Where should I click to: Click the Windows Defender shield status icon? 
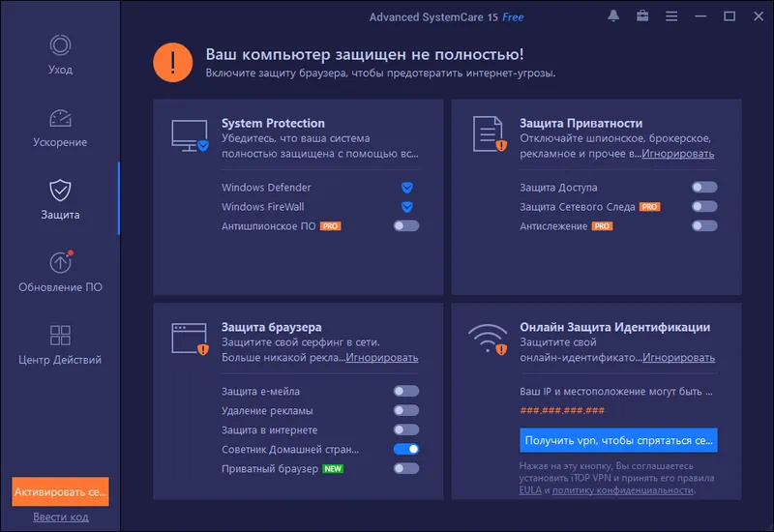(406, 188)
